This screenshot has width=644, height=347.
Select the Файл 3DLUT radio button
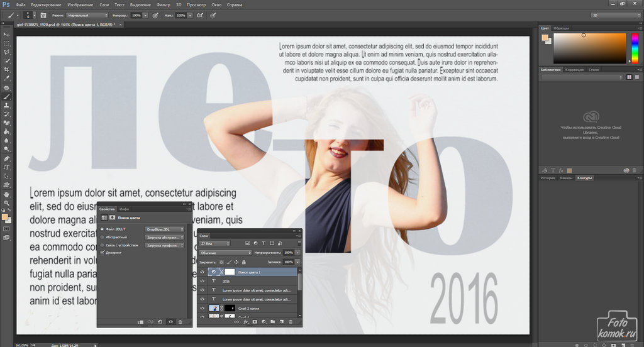coord(103,229)
